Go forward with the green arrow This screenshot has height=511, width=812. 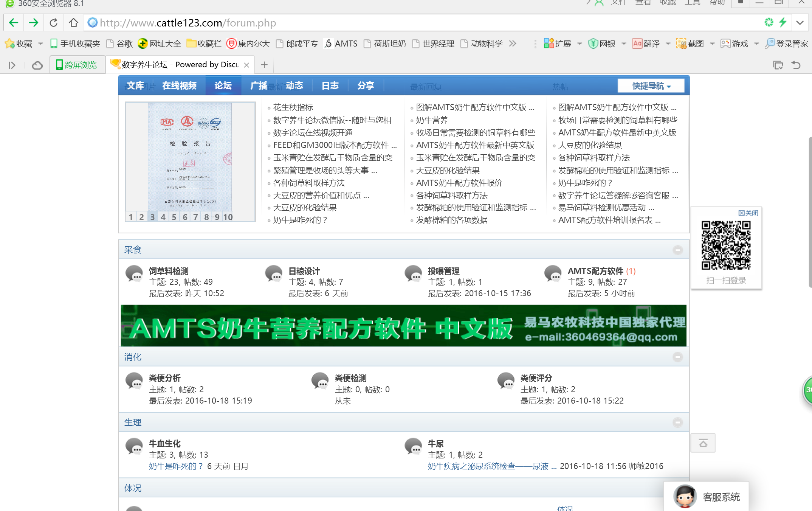coord(34,23)
